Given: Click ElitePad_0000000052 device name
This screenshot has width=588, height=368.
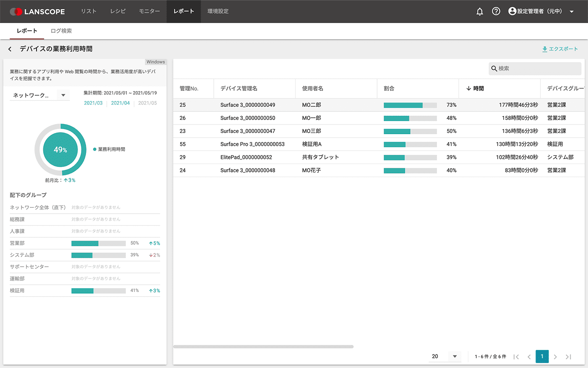Looking at the screenshot, I should click(x=246, y=157).
